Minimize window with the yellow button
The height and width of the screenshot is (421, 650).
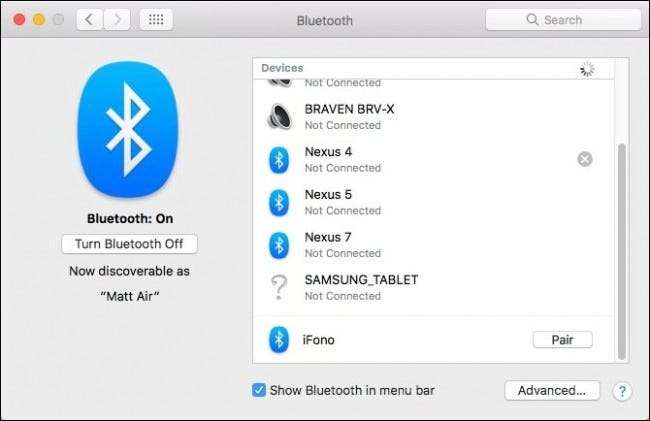pos(39,19)
